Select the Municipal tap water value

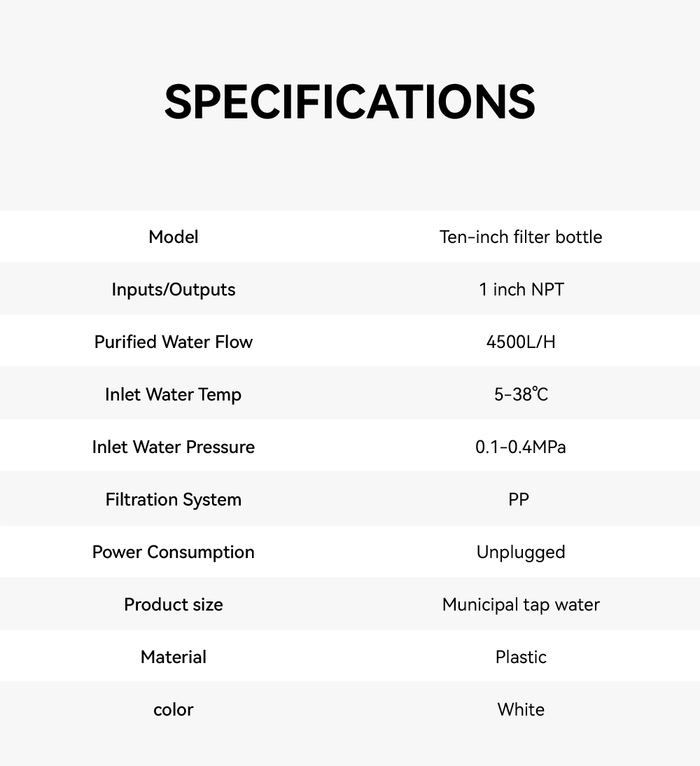click(x=521, y=605)
